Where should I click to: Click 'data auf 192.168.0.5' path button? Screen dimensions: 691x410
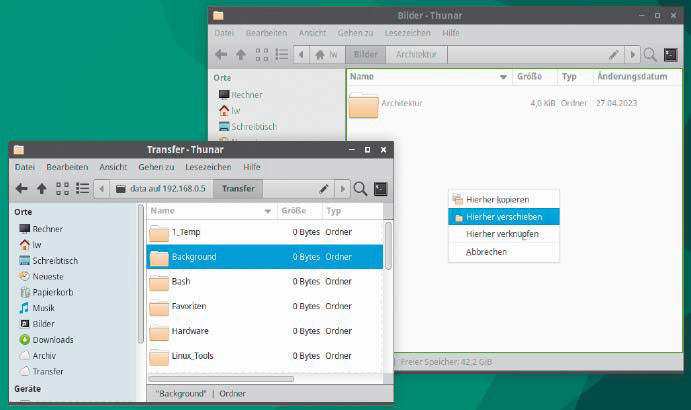(x=161, y=189)
